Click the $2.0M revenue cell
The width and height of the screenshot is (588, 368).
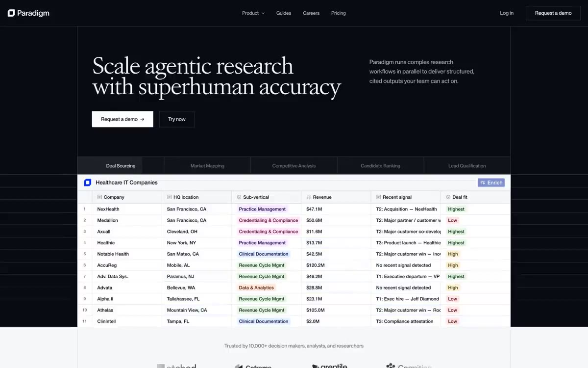coord(336,321)
